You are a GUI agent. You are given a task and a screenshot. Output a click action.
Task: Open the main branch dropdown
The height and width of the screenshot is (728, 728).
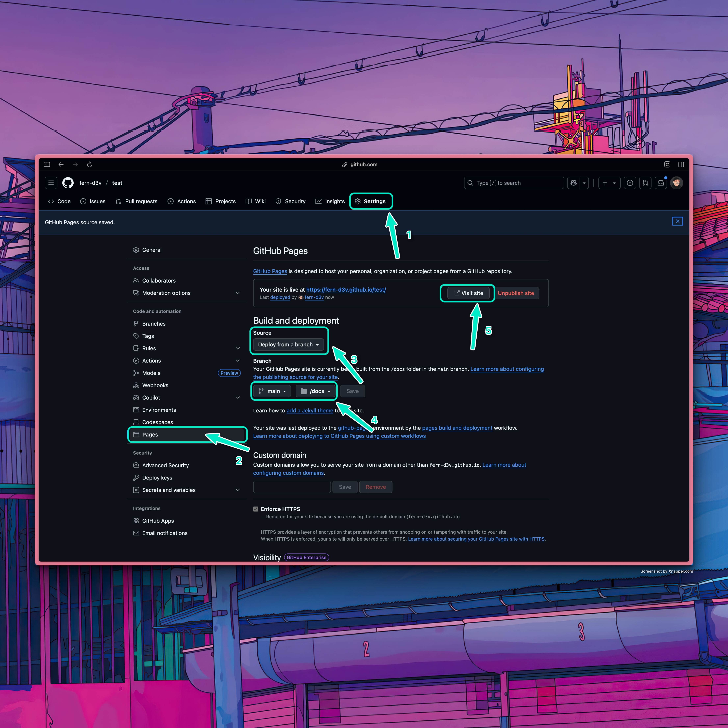click(x=272, y=391)
